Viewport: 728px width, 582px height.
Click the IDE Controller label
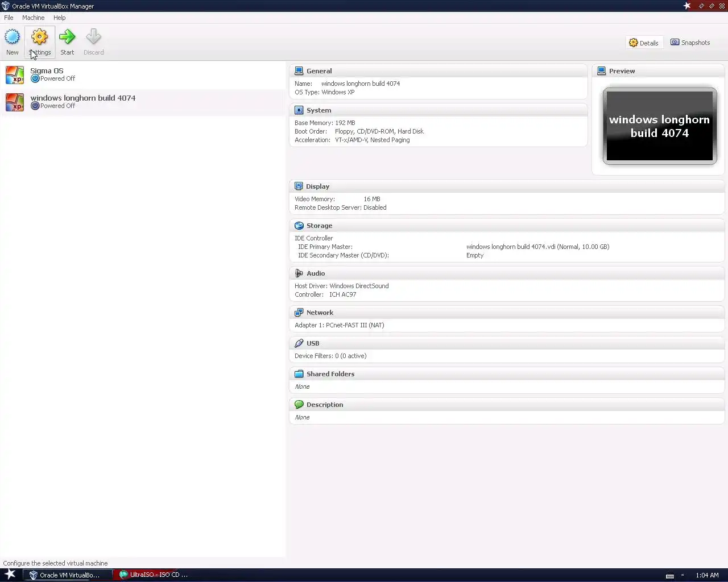[x=314, y=238]
